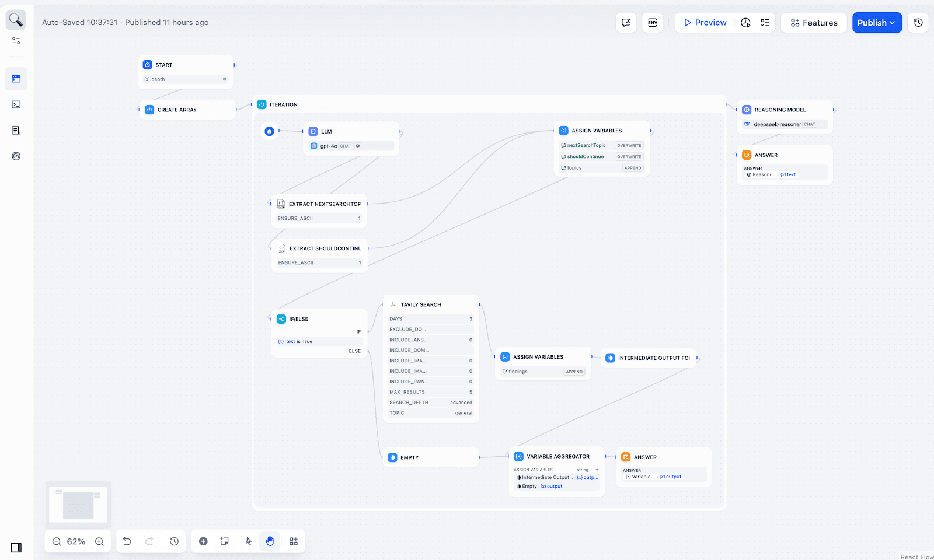Open the environment variables (ENV) panel
Screen dimensions: 934x560
653,23
